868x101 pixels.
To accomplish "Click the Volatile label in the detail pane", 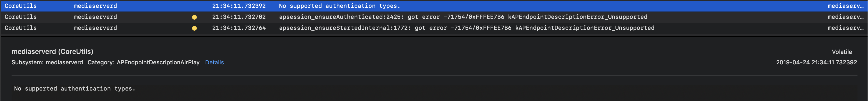I will [842, 52].
